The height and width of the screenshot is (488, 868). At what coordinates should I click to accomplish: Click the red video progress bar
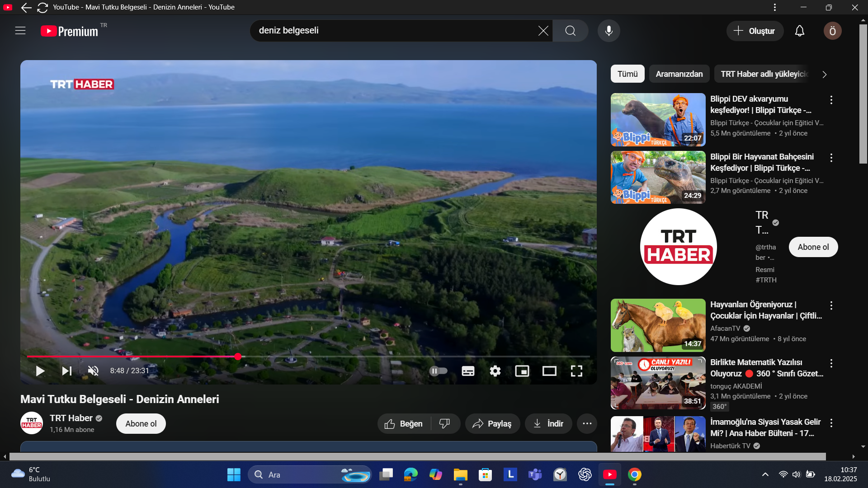pyautogui.click(x=136, y=357)
